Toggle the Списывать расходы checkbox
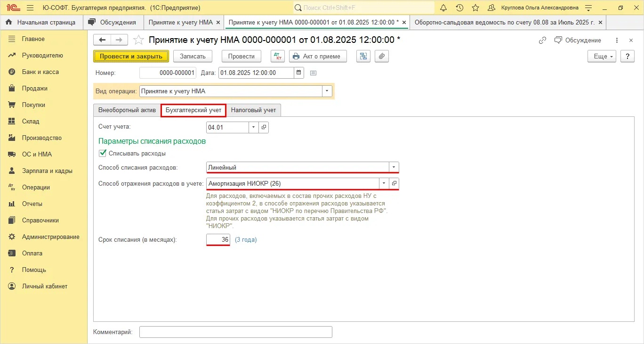Screen dimensions: 644x344 tap(102, 153)
